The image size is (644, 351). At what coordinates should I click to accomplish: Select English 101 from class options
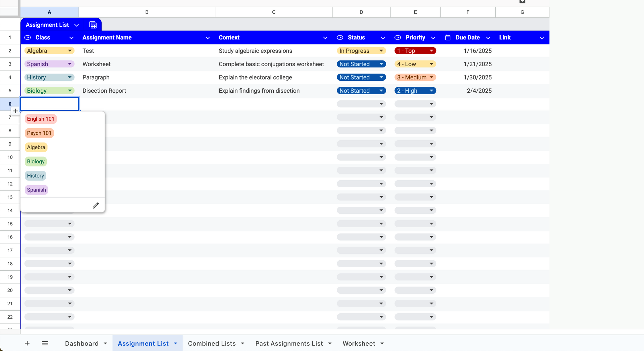pos(41,119)
